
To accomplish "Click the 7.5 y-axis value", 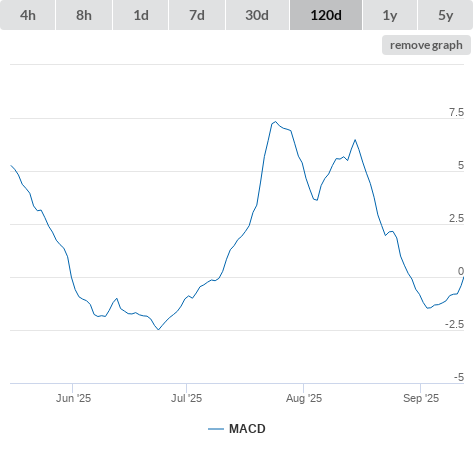I will tap(456, 112).
